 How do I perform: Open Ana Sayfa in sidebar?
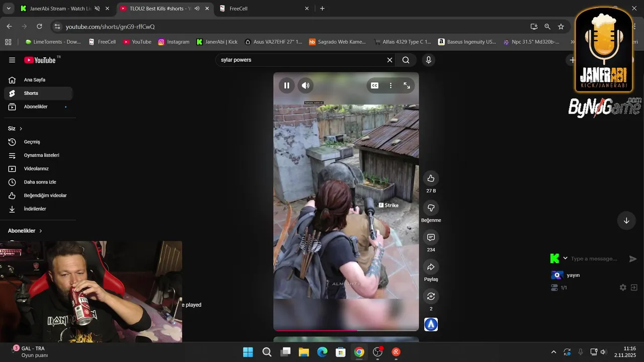[38, 80]
